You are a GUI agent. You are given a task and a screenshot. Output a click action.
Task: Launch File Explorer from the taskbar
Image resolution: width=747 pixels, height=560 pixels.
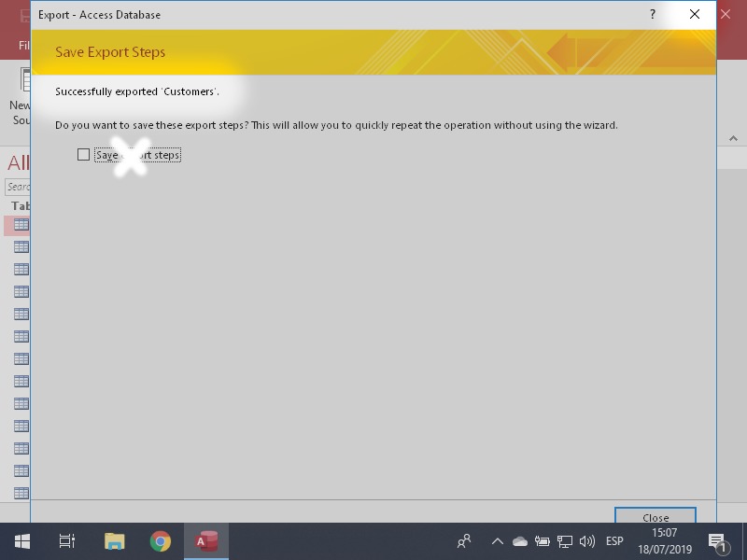coord(114,541)
